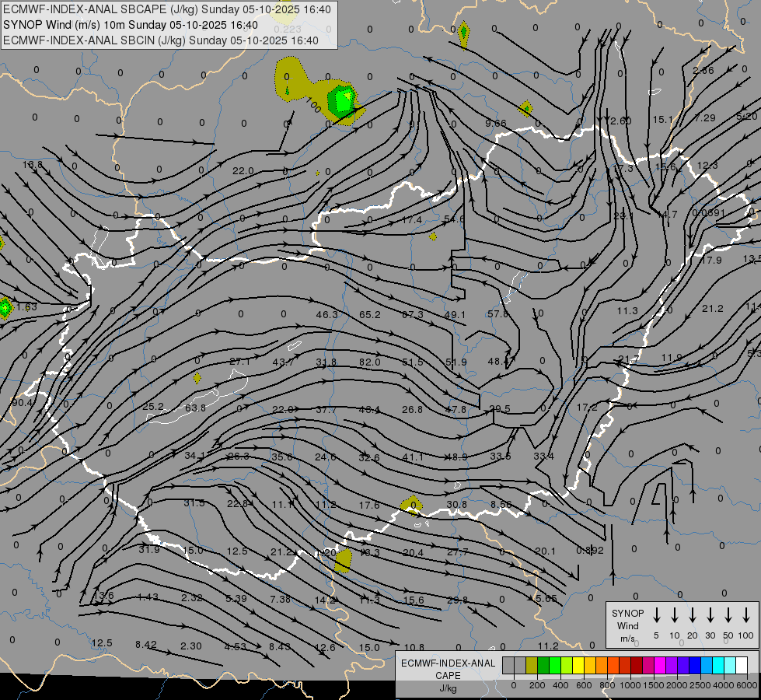761x700 pixels.
Task: Pick the pure yellow CAPE legend swatch
Action: 578,666
